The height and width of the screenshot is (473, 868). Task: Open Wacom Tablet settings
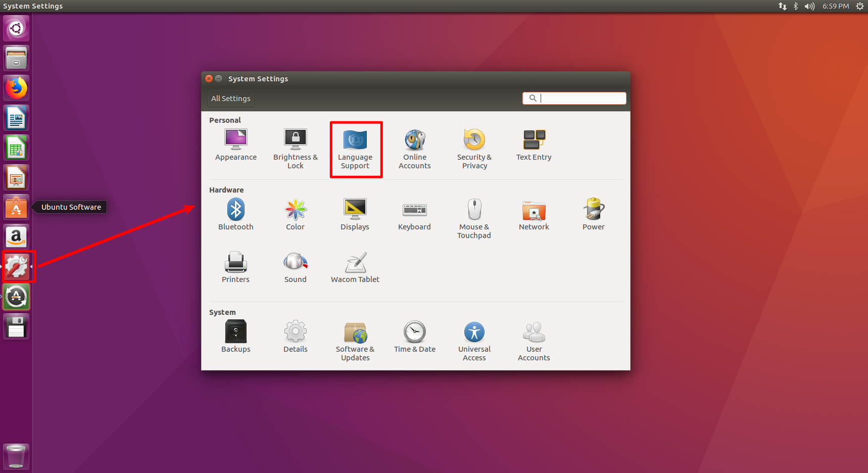pyautogui.click(x=355, y=267)
